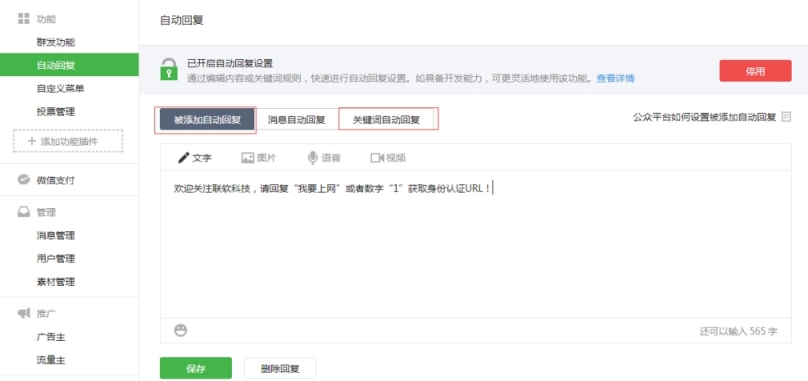Click the red 停用 button
The width and height of the screenshot is (808, 381).
(755, 71)
